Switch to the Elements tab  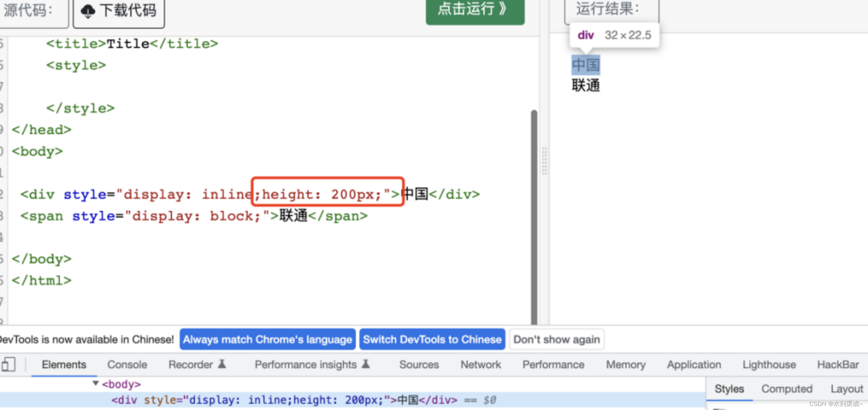(x=64, y=365)
